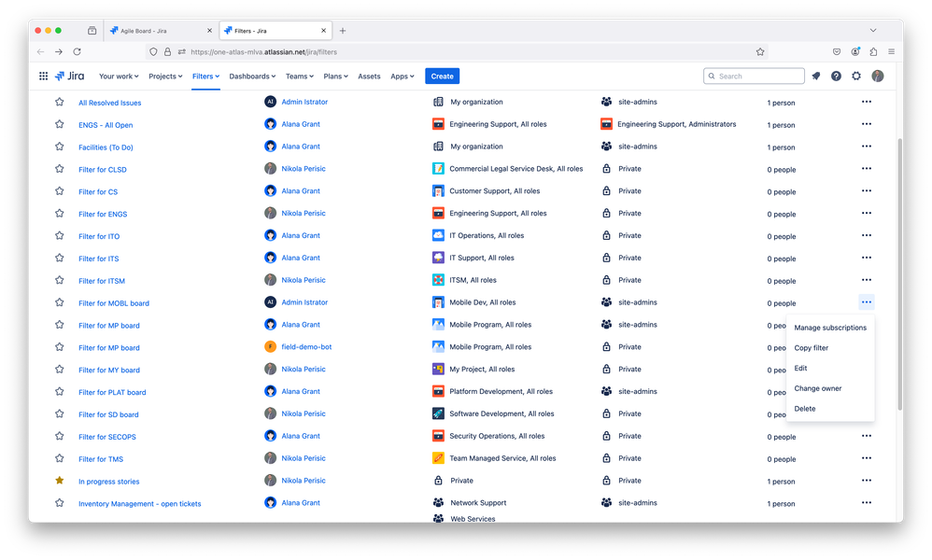Image resolution: width=932 pixels, height=560 pixels.
Task: Open the Atlassian app switcher grid icon
Action: (x=43, y=76)
